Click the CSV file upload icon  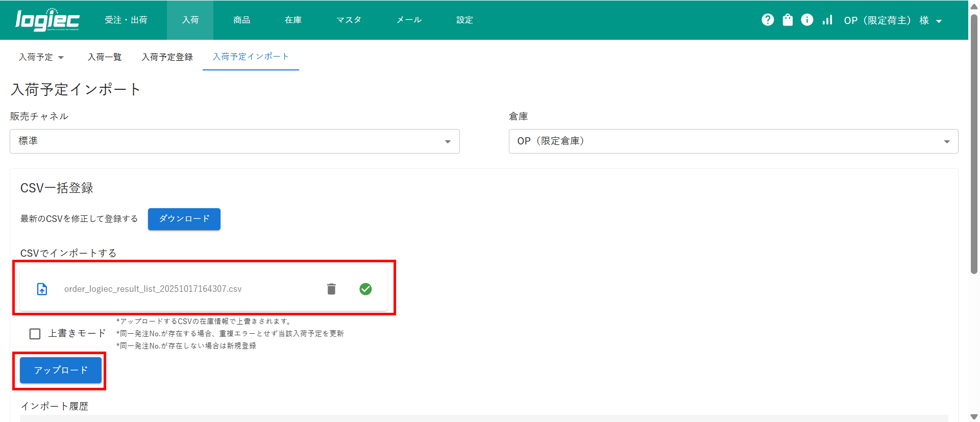[x=42, y=289]
